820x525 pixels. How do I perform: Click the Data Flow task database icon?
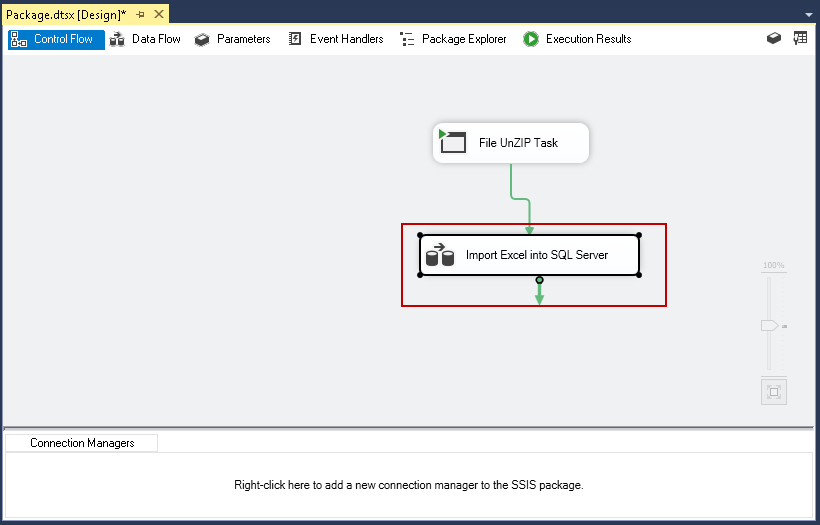(x=439, y=255)
